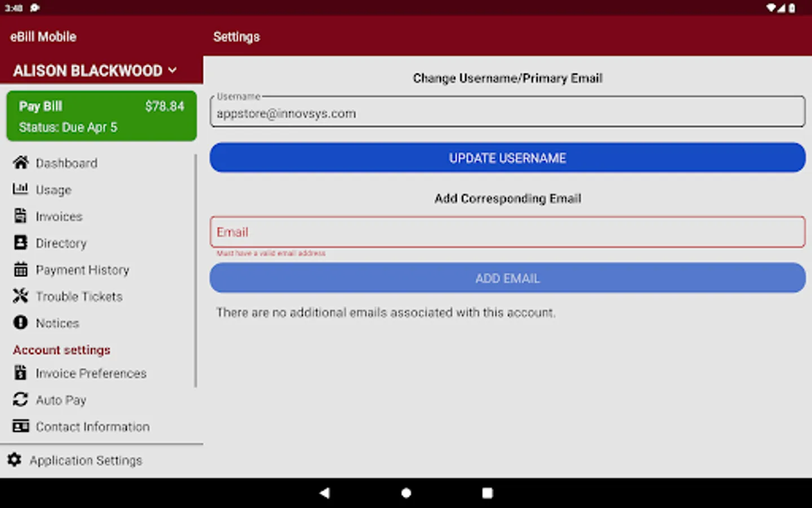
Task: Open Auto Pay settings entry
Action: click(61, 400)
